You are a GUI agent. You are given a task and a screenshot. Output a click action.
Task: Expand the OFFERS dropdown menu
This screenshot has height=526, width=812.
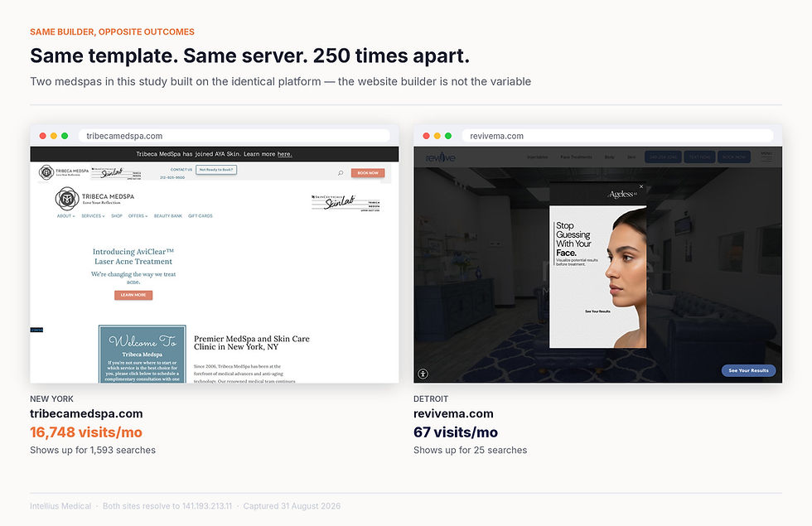[138, 216]
